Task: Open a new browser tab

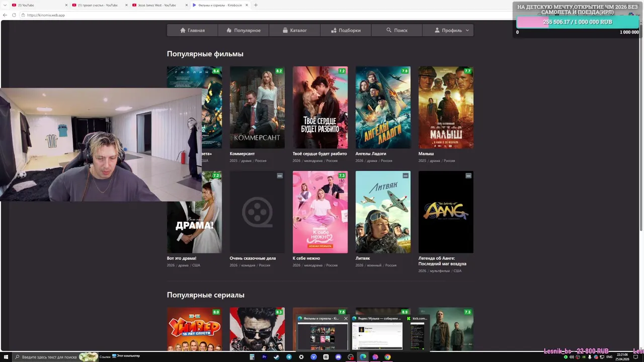Action: point(256,5)
